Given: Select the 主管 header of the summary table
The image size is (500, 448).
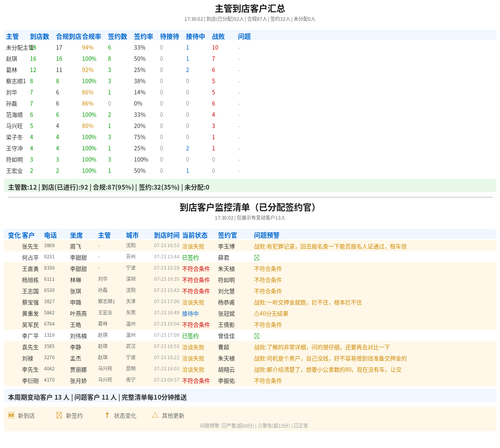Looking at the screenshot, I should (12, 36).
